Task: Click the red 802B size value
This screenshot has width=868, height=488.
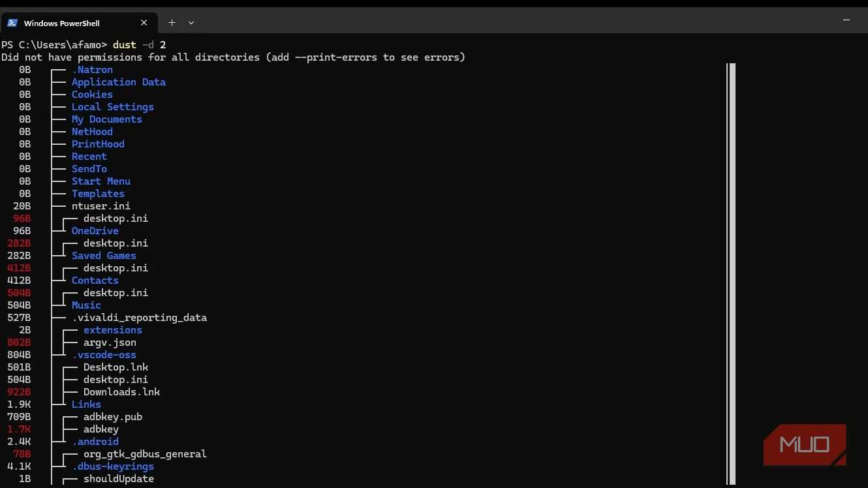Action: [x=19, y=343]
